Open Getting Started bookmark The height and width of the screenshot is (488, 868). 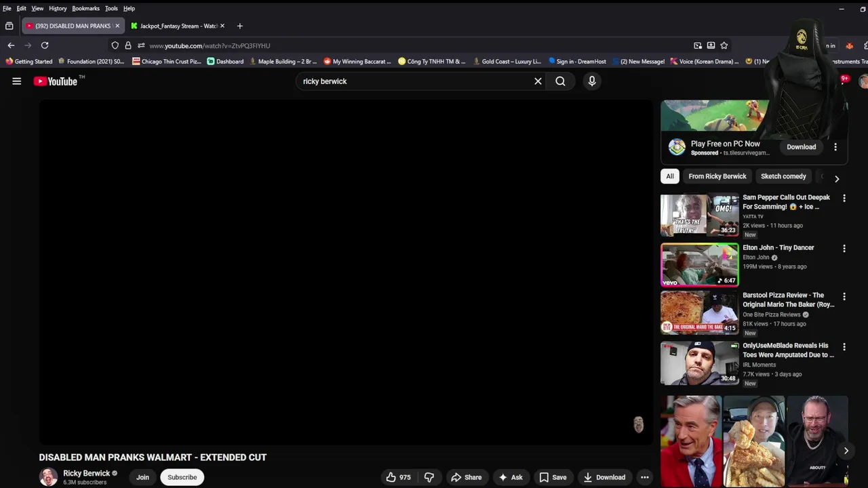click(28, 62)
